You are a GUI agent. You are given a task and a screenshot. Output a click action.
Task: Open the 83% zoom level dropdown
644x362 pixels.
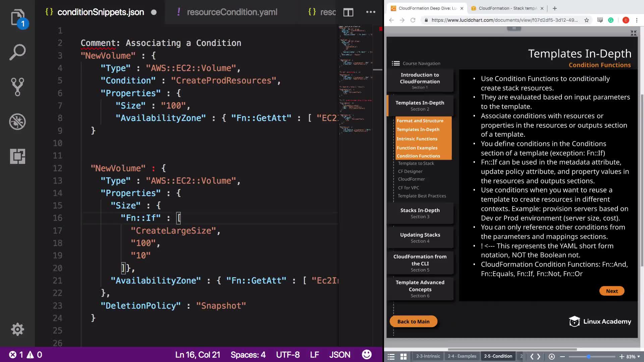click(633, 357)
